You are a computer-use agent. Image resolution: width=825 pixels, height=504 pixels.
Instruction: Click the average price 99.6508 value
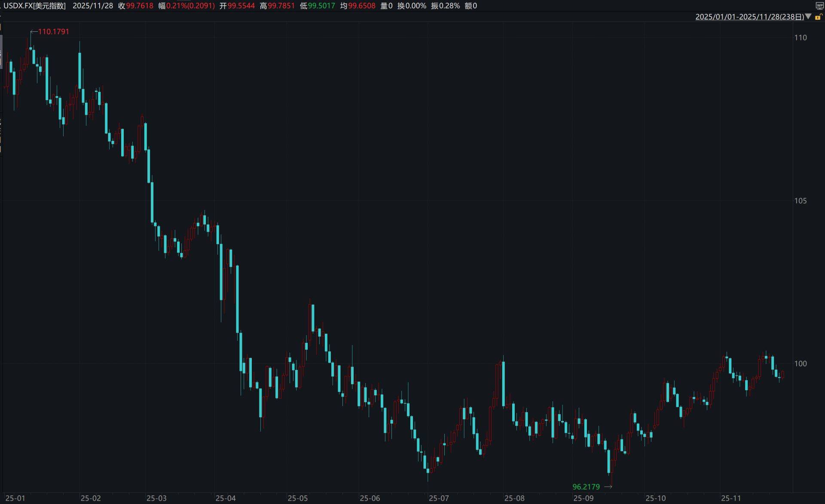(x=361, y=6)
